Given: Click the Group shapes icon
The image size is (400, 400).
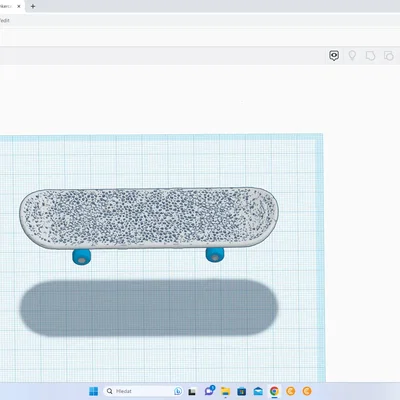Looking at the screenshot, I should pyautogui.click(x=370, y=56).
